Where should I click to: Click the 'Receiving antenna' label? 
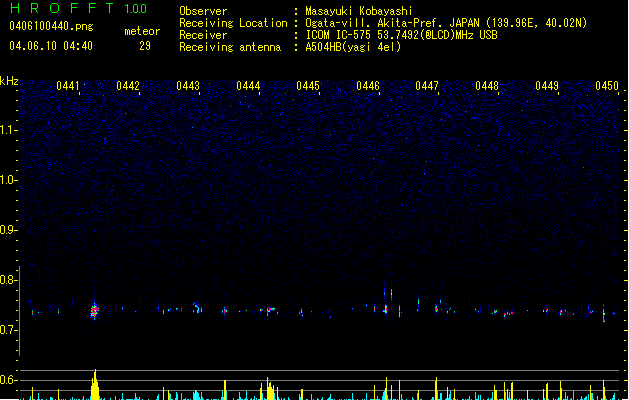[230, 47]
